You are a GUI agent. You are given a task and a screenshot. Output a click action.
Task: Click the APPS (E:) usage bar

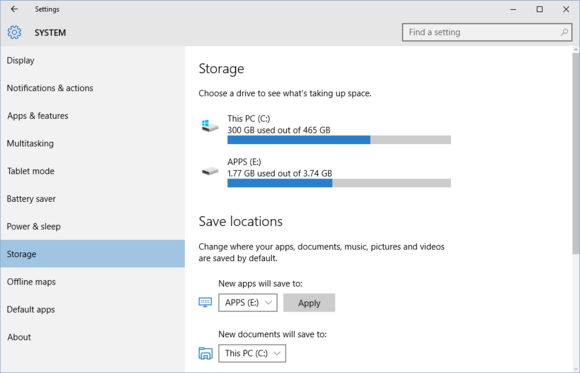click(x=339, y=183)
